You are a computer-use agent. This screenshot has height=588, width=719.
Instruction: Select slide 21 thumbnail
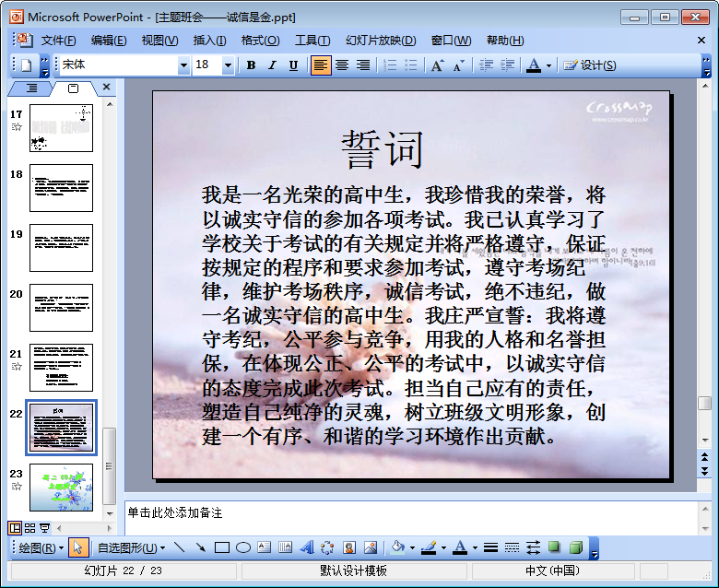point(62,368)
